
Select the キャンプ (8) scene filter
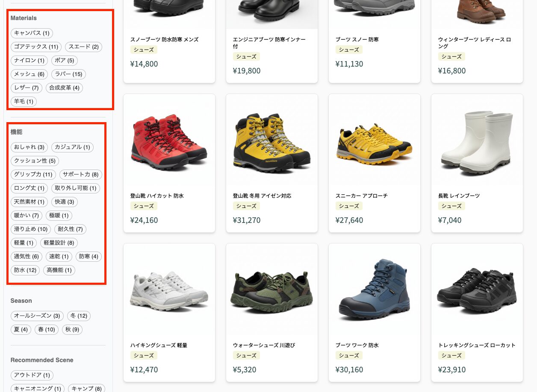coord(86,389)
